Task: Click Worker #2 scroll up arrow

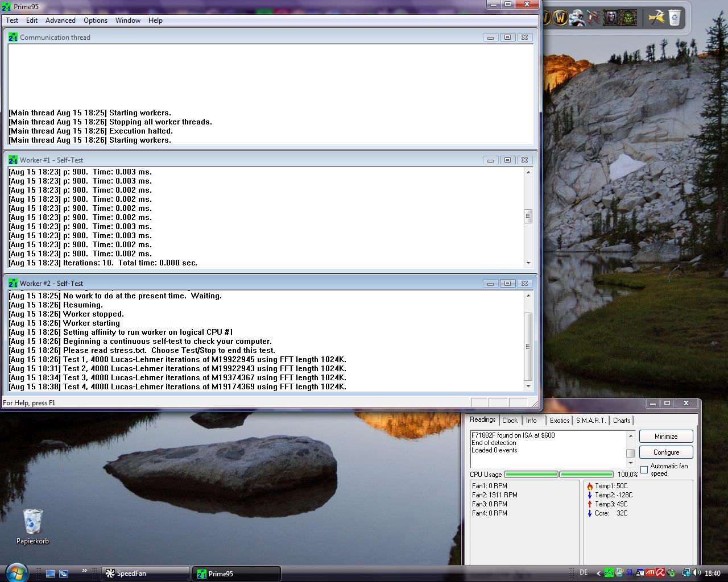Action: pos(528,296)
